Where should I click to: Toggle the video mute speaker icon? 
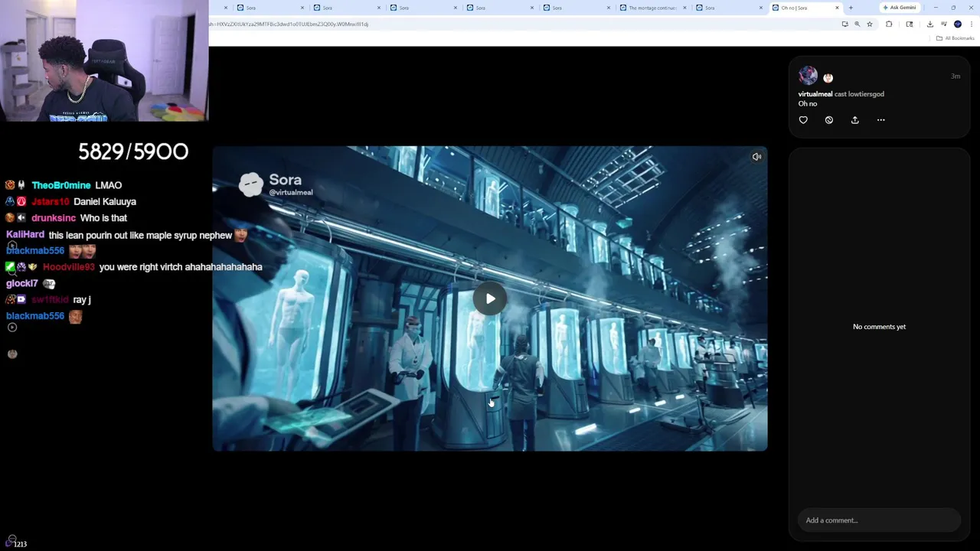tap(756, 157)
